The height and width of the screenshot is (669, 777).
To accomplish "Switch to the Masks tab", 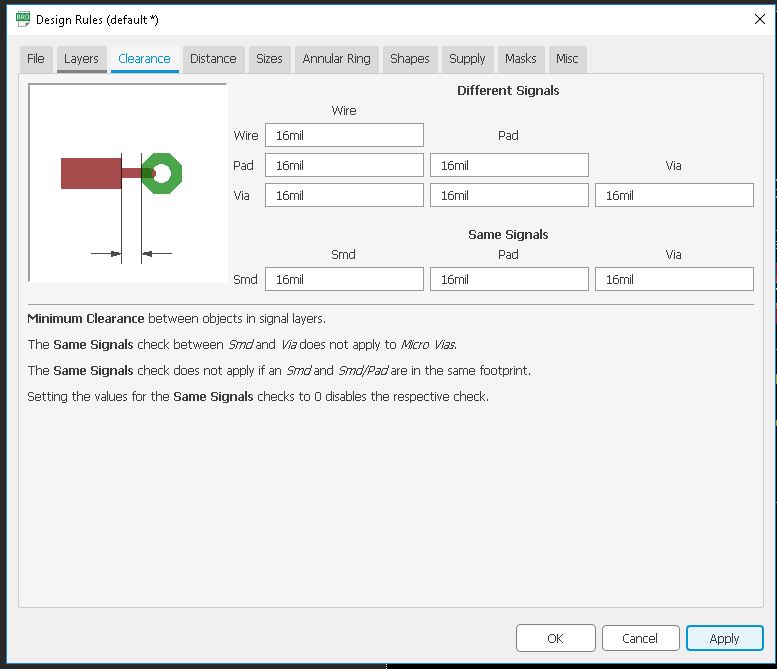I will (521, 59).
